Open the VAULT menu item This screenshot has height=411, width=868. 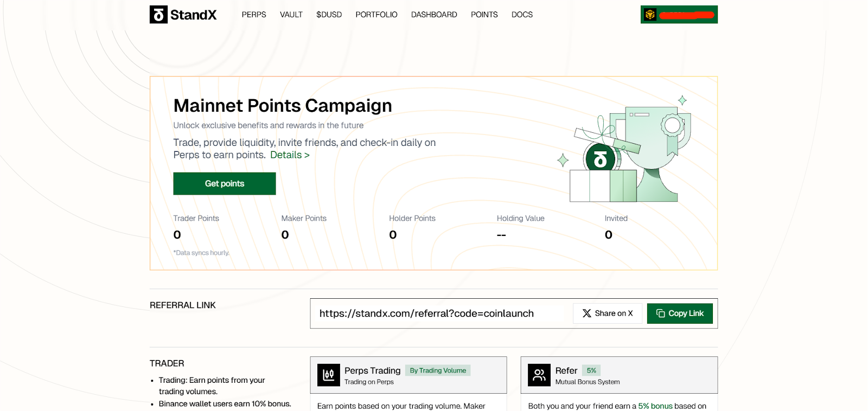[x=291, y=15]
